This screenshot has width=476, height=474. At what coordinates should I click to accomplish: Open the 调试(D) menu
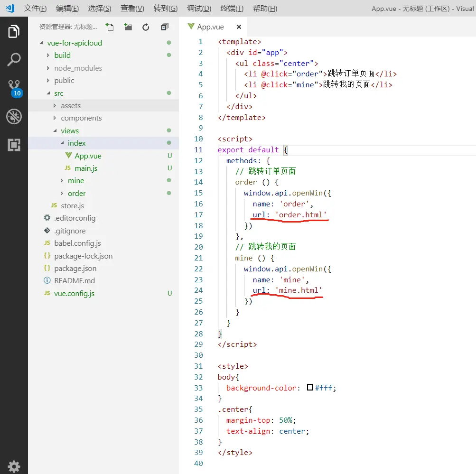(199, 8)
